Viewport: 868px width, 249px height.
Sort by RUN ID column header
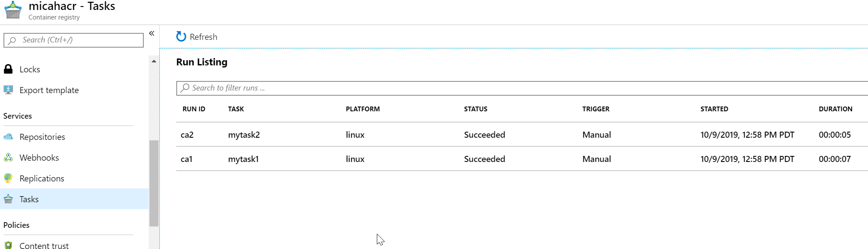194,109
